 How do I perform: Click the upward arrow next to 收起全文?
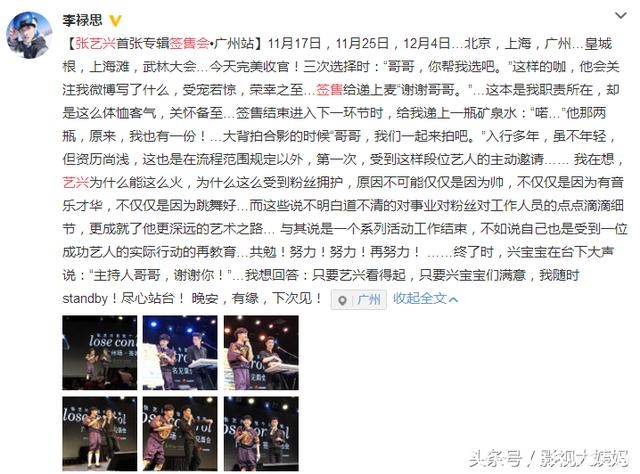[453, 300]
